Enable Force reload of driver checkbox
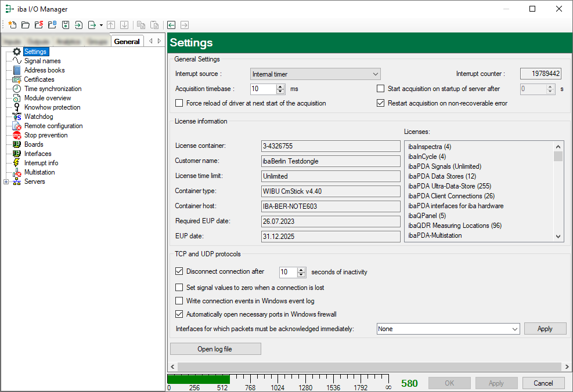 [x=179, y=103]
